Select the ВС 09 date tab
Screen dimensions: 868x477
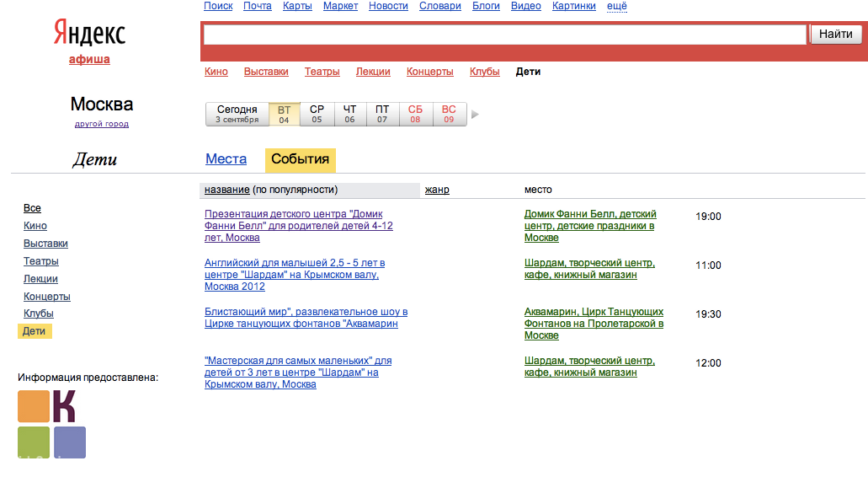[449, 114]
